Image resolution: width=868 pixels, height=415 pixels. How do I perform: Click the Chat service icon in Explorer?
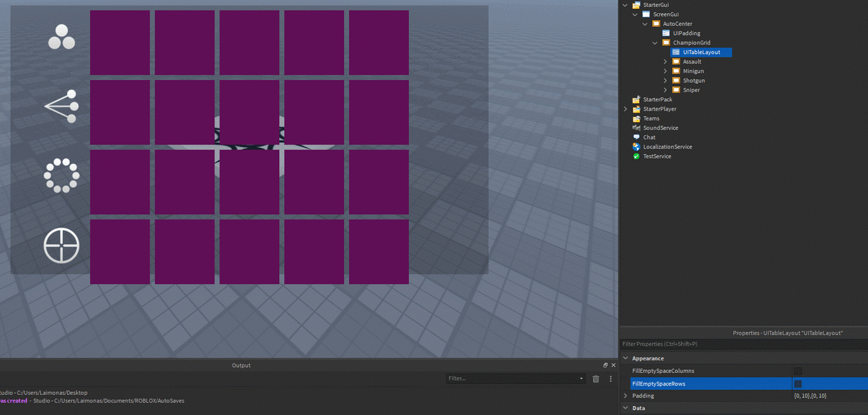tap(636, 137)
